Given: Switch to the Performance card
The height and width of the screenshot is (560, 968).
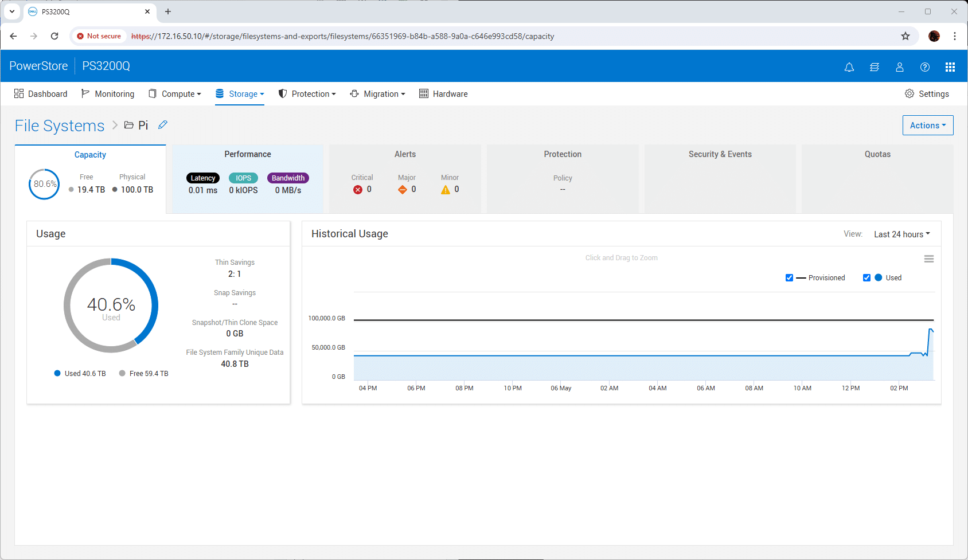Looking at the screenshot, I should tap(248, 179).
